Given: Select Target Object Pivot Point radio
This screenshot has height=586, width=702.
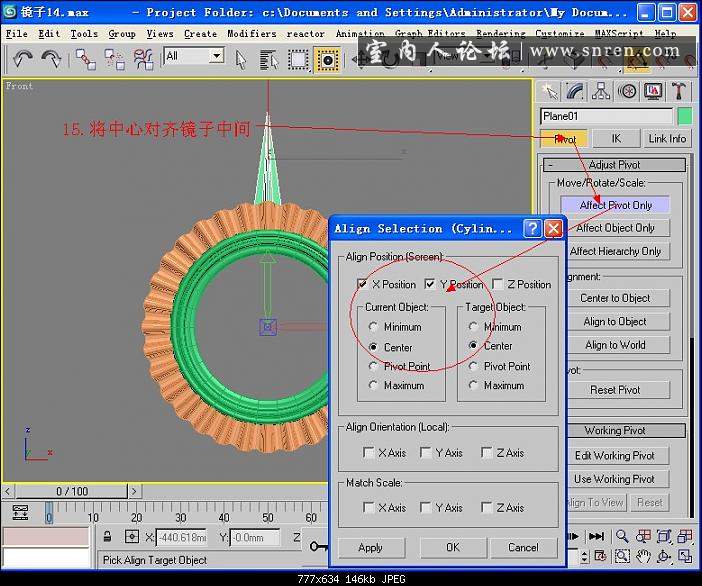Looking at the screenshot, I should (473, 366).
